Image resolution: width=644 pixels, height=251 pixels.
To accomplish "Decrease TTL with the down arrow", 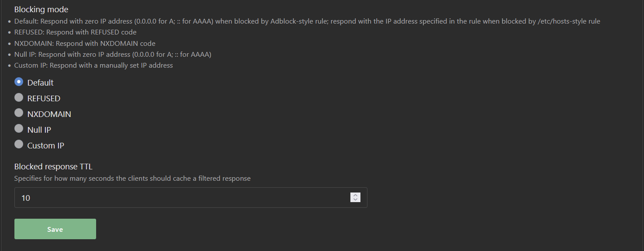I will coord(356,200).
